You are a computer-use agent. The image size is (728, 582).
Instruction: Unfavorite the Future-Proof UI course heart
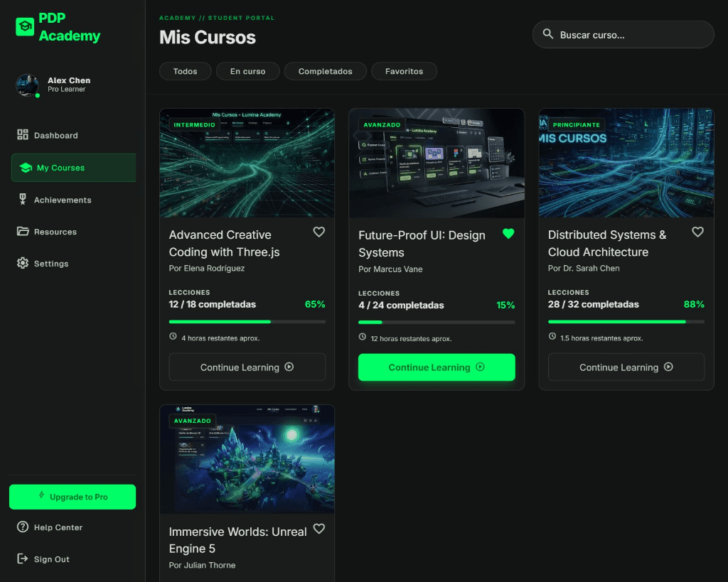point(508,234)
